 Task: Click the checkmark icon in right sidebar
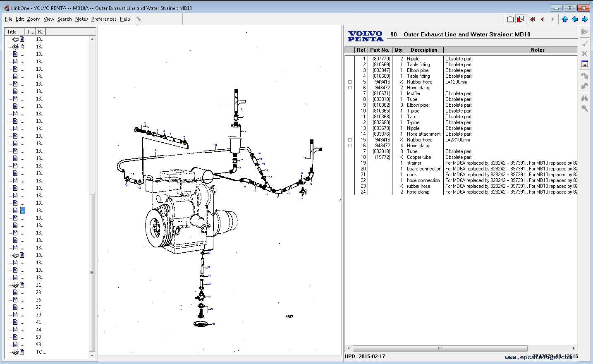coord(585,43)
